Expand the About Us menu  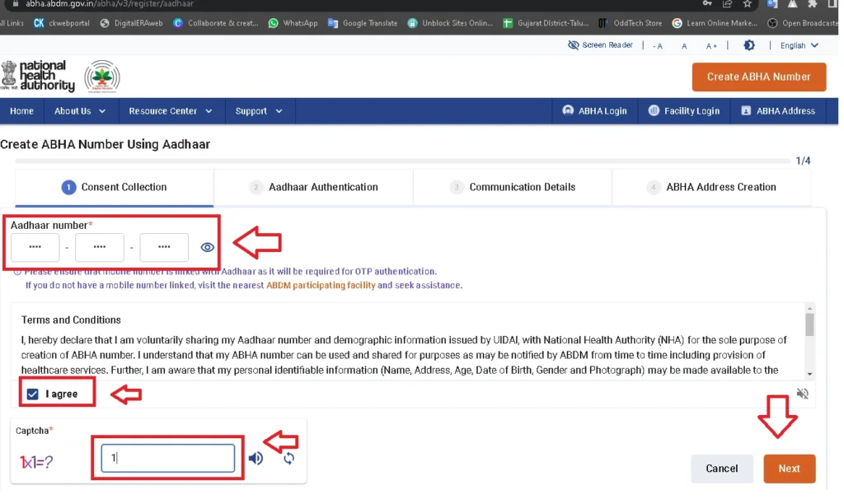pyautogui.click(x=80, y=111)
